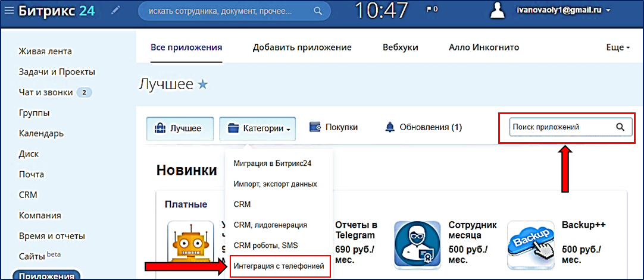Open Обновления (1) section
The image size is (644, 280).
[x=423, y=127]
